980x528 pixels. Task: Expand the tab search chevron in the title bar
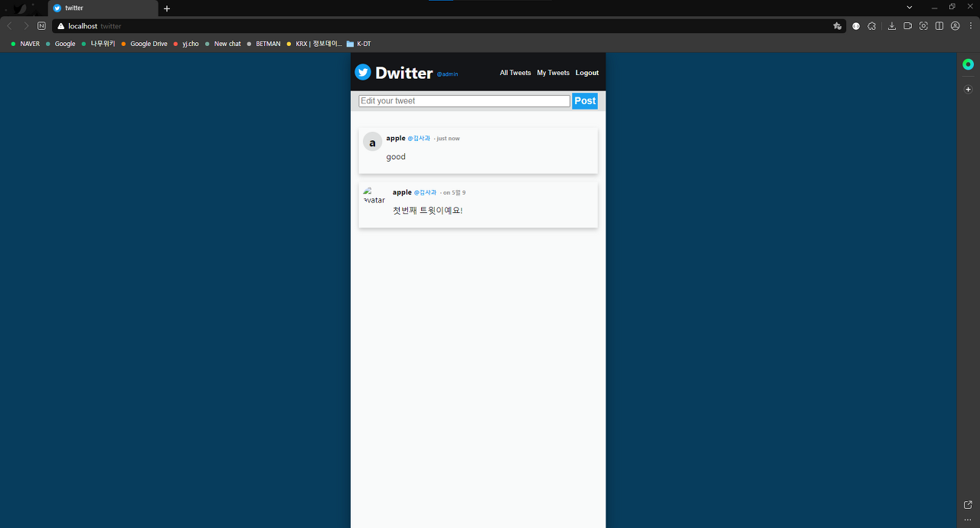pos(910,7)
